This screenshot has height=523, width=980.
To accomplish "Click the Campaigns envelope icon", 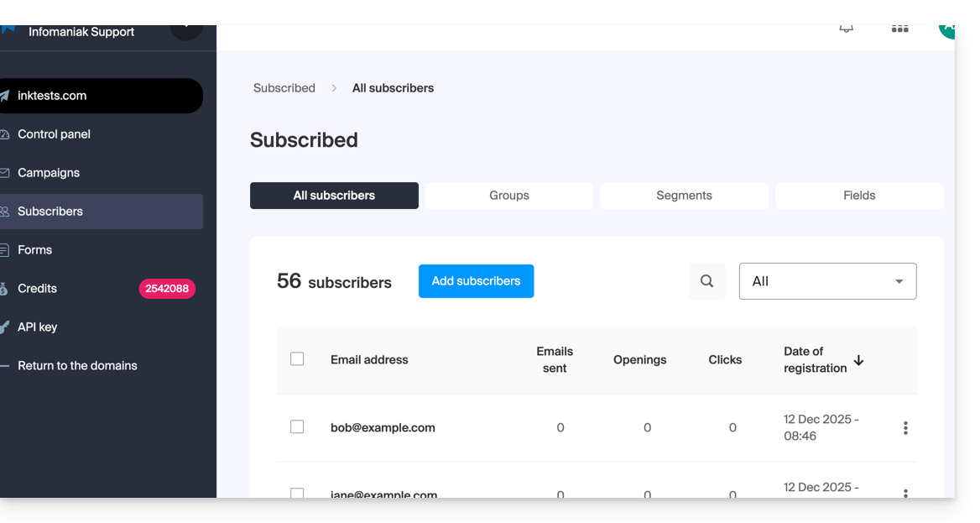I will tap(5, 173).
